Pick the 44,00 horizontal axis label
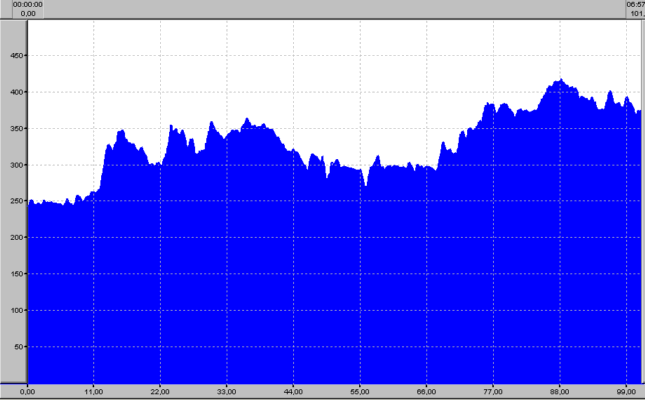Viewport: 645px width, 400px height. tap(294, 391)
